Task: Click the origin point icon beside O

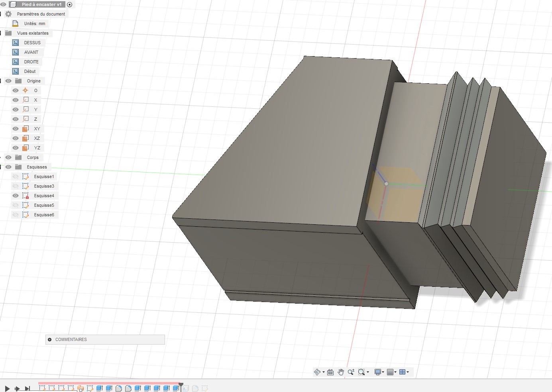Action: pos(26,90)
